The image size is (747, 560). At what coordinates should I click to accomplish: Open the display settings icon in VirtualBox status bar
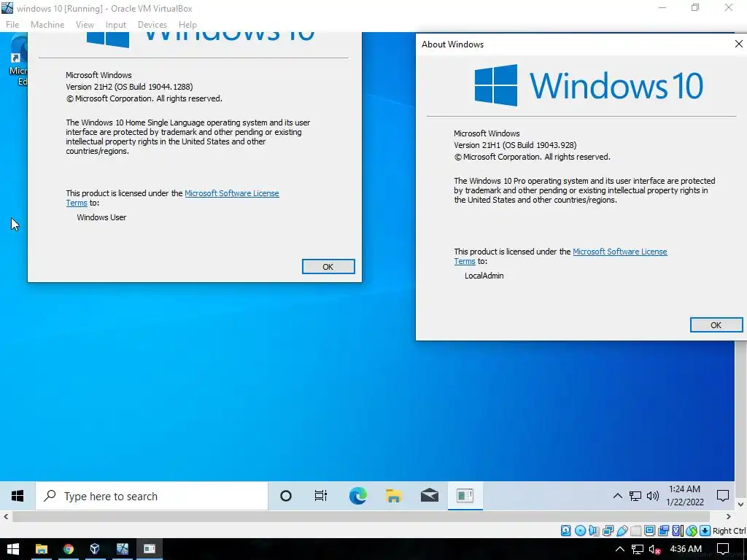(x=649, y=530)
